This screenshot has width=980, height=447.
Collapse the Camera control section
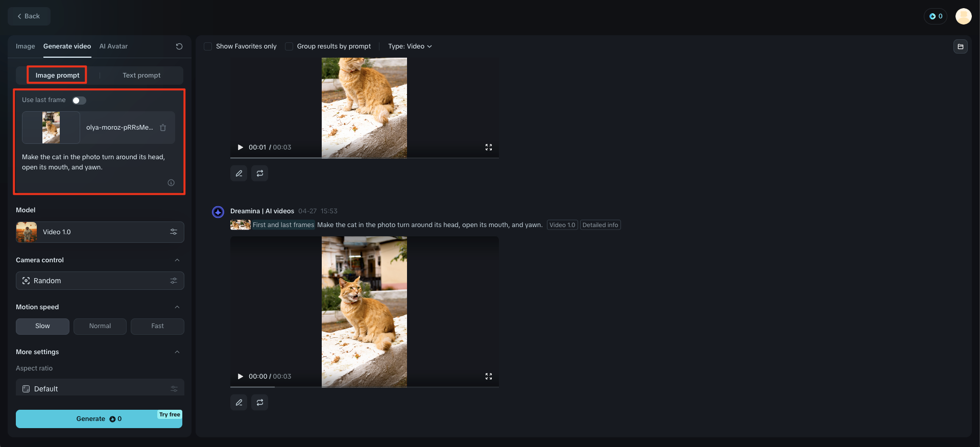[177, 260]
